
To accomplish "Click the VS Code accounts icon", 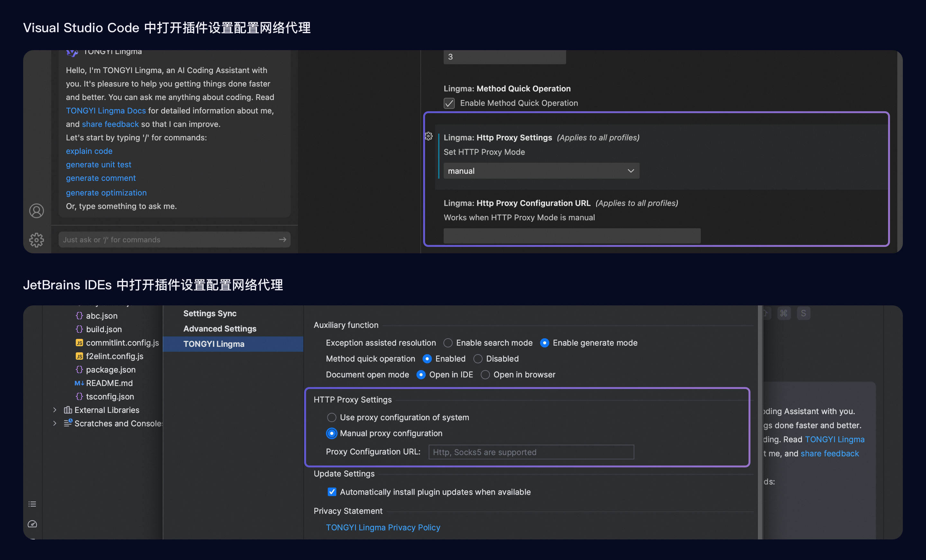I will click(36, 211).
